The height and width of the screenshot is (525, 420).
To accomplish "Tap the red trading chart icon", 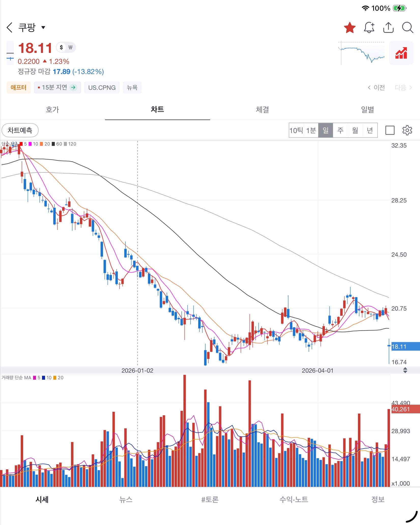I will click(401, 53).
